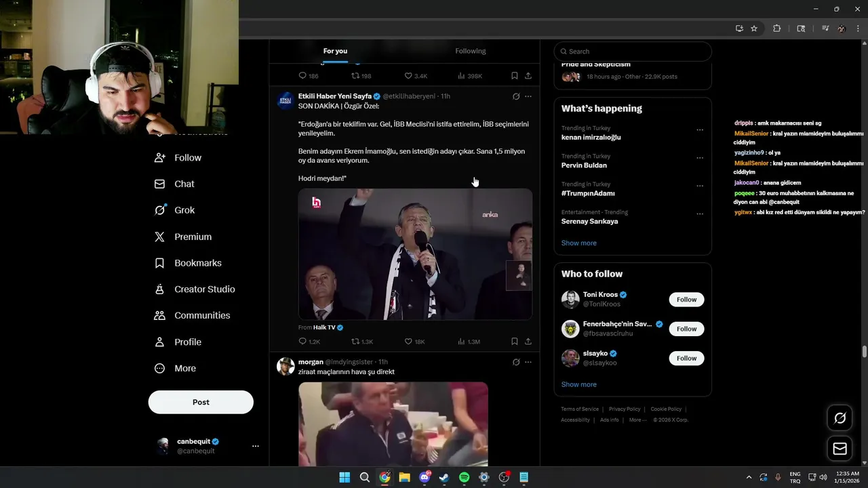
Task: Open the Privacy Policy link
Action: [x=625, y=409]
